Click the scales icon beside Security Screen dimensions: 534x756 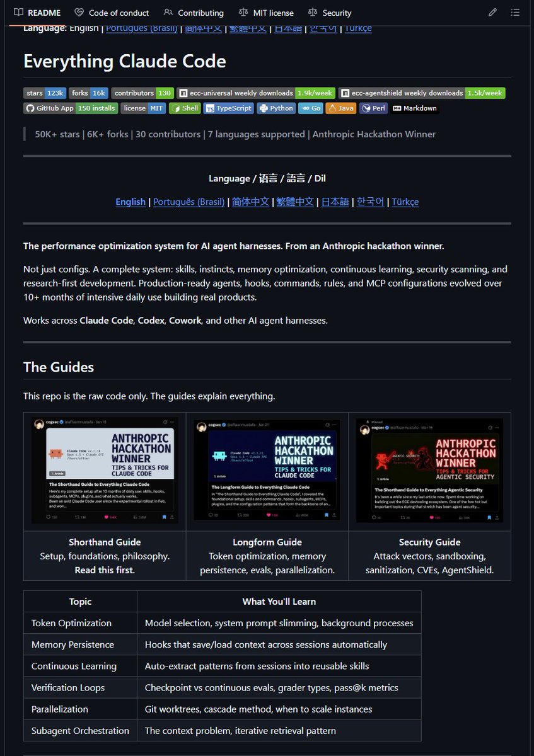tap(313, 13)
